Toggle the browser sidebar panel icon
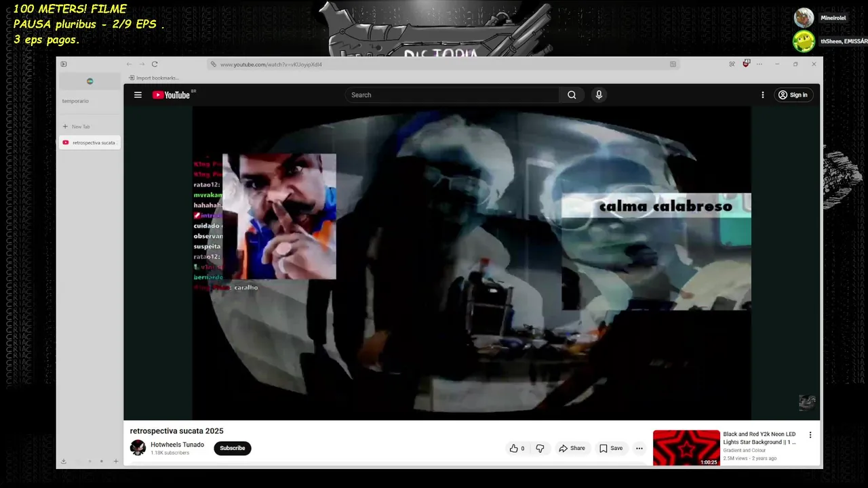The width and height of the screenshot is (868, 488). pos(64,64)
